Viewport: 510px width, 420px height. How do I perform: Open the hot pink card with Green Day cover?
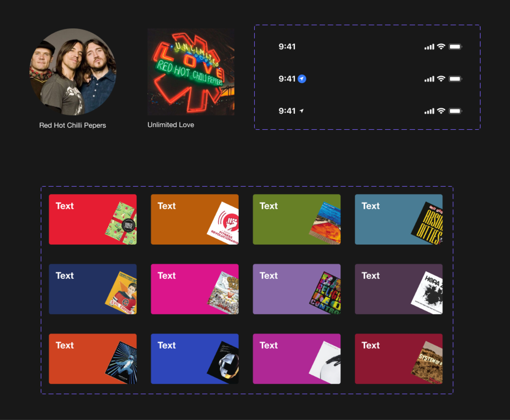195,289
